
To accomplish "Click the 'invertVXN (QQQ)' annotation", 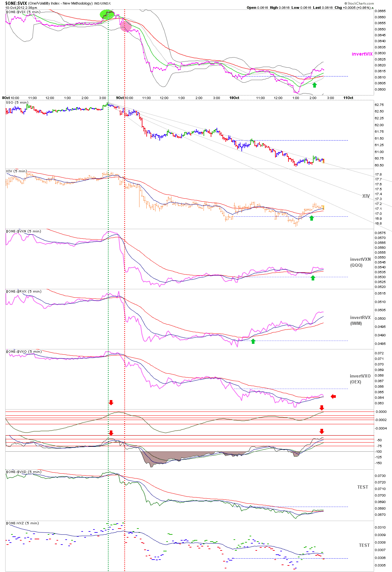I will 360,262.
